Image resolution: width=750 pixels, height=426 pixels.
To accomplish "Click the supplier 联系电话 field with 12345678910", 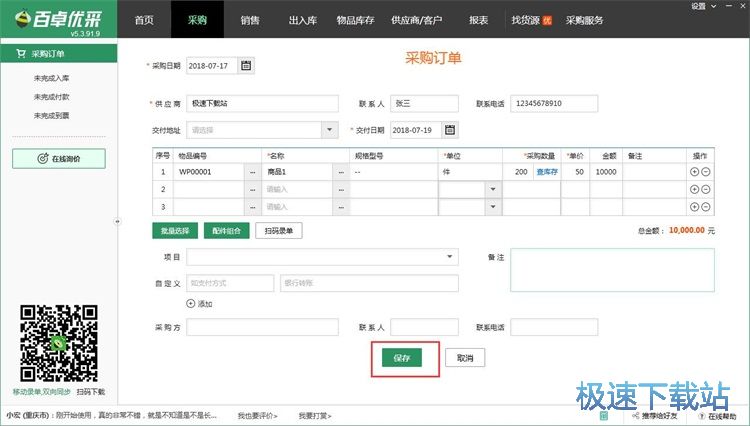I will pyautogui.click(x=554, y=103).
